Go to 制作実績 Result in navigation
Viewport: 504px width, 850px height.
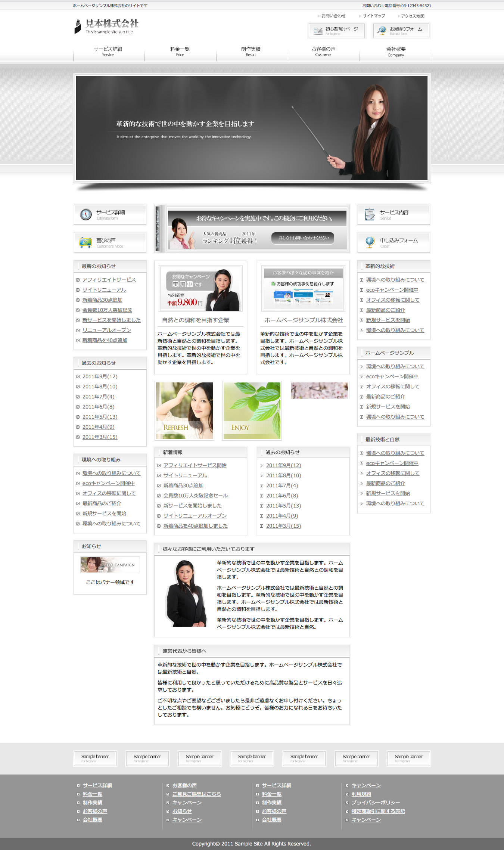[251, 52]
